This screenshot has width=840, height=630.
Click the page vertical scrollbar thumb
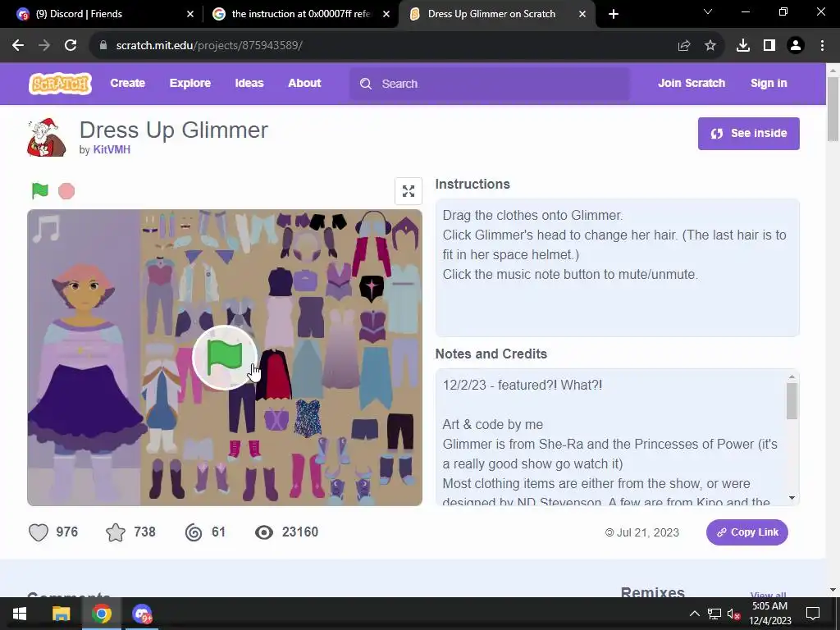(833, 109)
